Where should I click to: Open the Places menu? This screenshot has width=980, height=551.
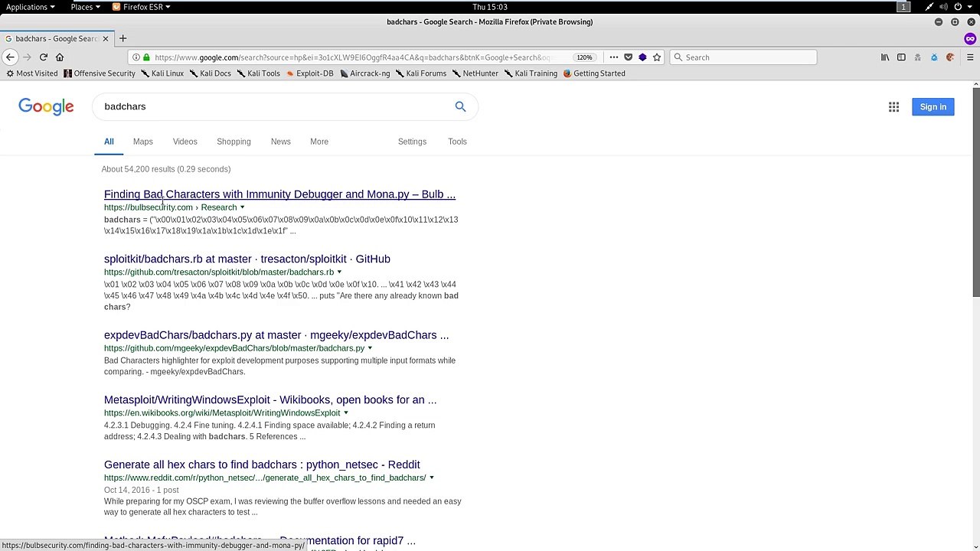(86, 7)
